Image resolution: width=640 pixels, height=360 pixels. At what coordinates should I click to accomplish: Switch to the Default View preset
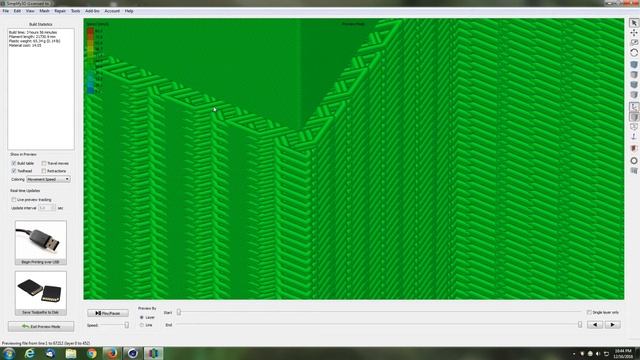pyautogui.click(x=634, y=64)
